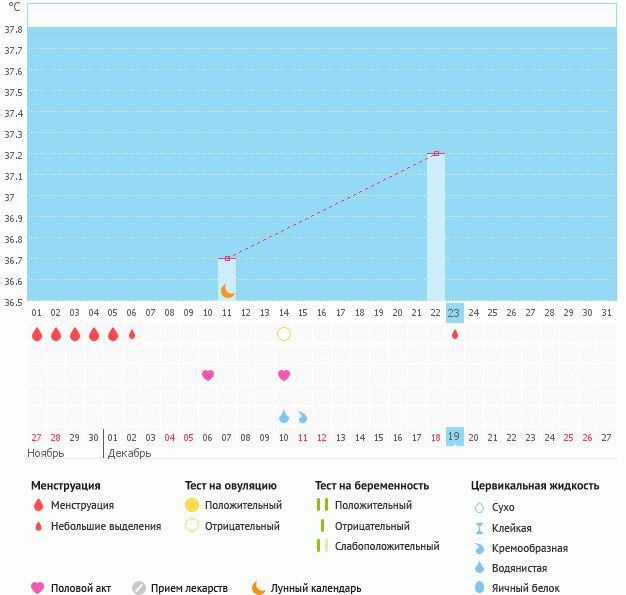Click the highlighted cycle day 23 cell
Viewport: 626px width, 595px height.
point(455,313)
